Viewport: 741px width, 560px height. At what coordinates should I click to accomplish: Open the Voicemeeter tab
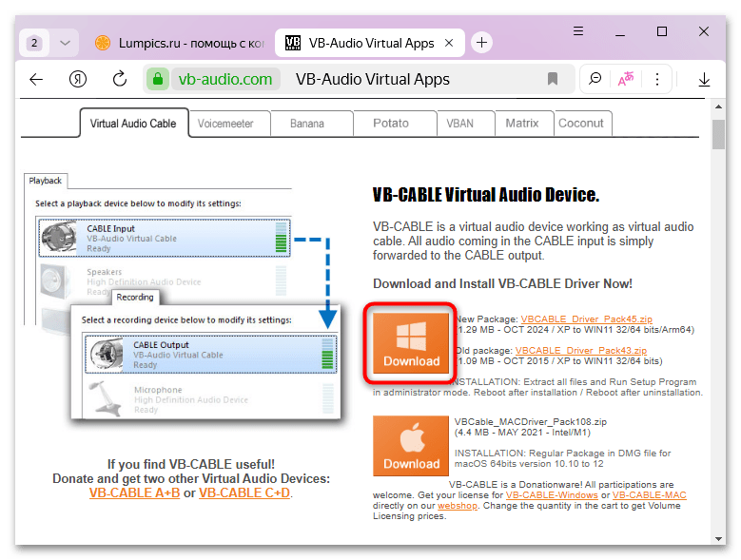coord(225,124)
